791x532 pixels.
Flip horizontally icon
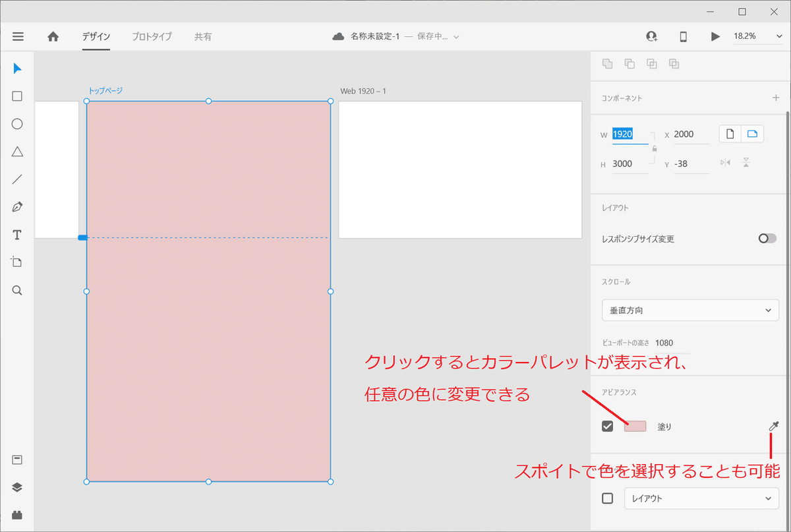coord(726,163)
